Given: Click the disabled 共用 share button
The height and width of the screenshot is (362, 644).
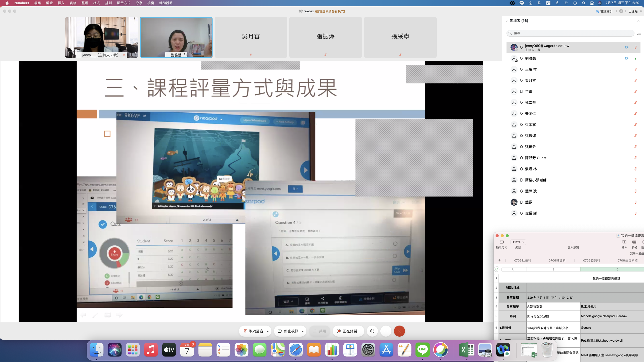Looking at the screenshot, I should tap(319, 331).
